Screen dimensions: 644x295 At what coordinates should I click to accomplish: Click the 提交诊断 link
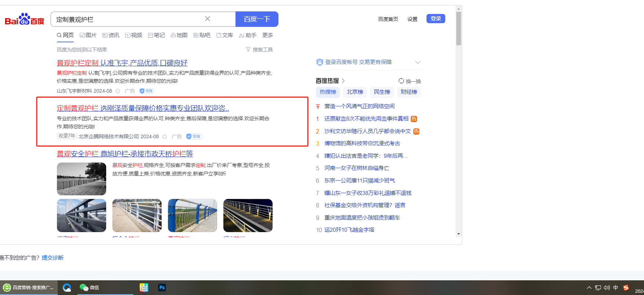click(x=53, y=258)
